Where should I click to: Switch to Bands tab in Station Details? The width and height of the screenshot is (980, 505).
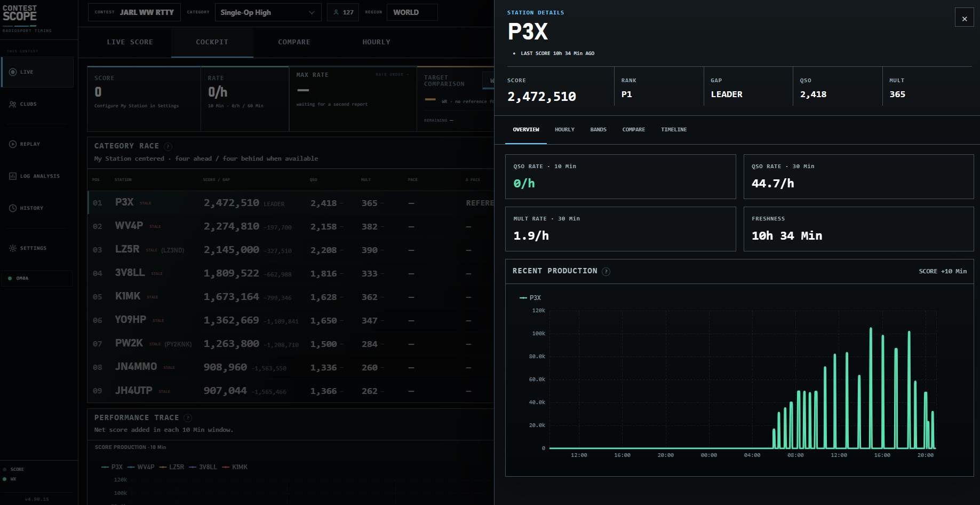click(x=598, y=130)
